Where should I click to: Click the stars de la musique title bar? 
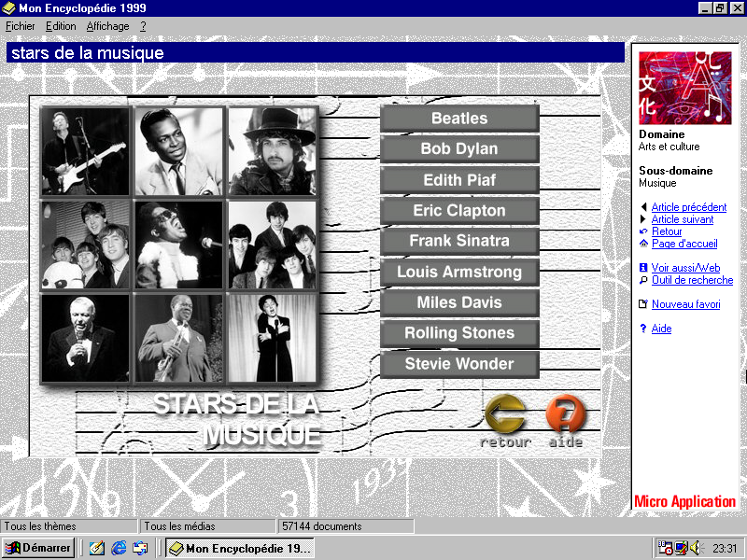click(316, 52)
